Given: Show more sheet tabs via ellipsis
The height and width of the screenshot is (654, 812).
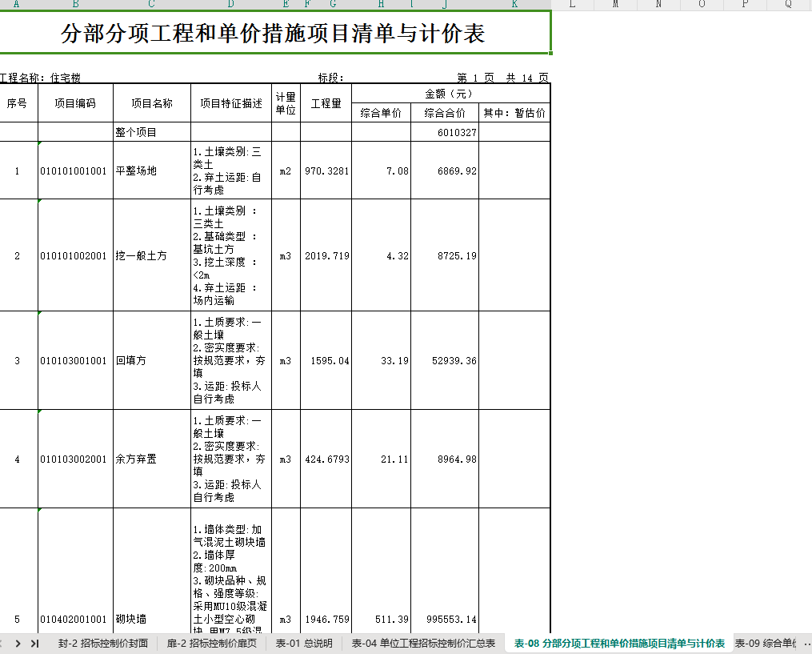Looking at the screenshot, I should (x=806, y=644).
